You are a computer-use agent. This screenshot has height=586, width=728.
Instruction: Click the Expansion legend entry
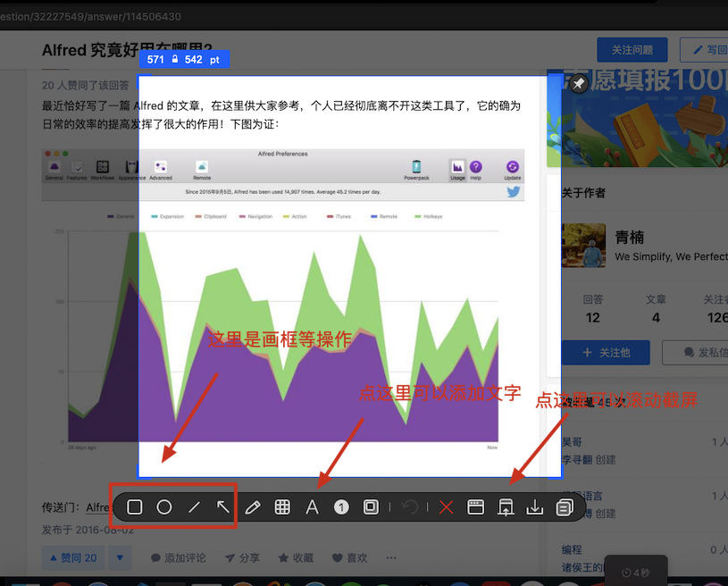(168, 216)
